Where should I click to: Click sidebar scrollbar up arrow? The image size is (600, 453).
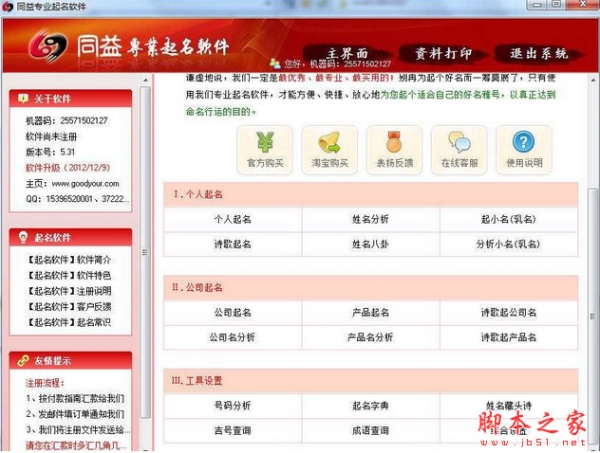(x=145, y=80)
